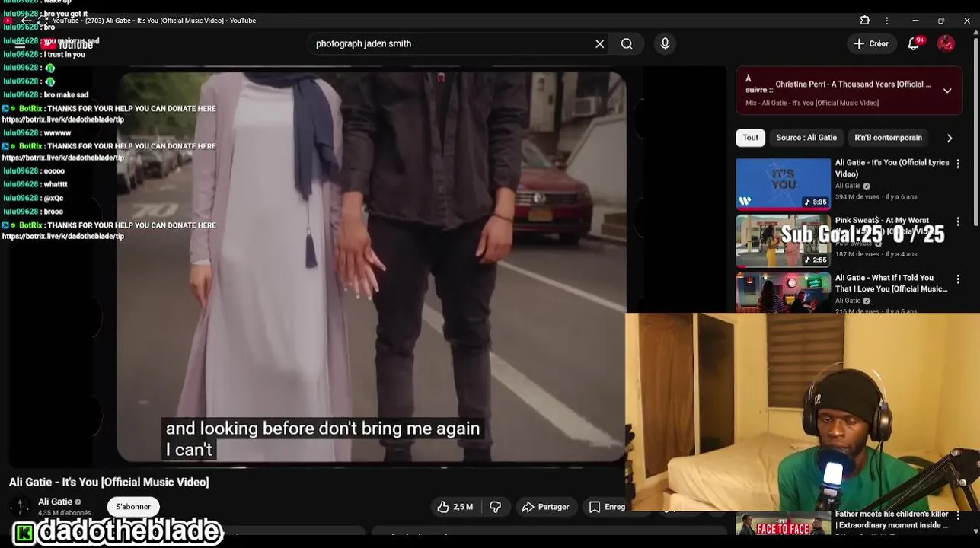
Task: Open the account avatar menu
Action: click(946, 44)
